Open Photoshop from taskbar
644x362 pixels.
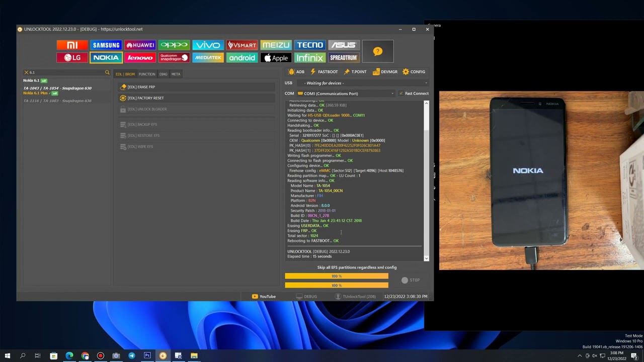pyautogui.click(x=147, y=355)
